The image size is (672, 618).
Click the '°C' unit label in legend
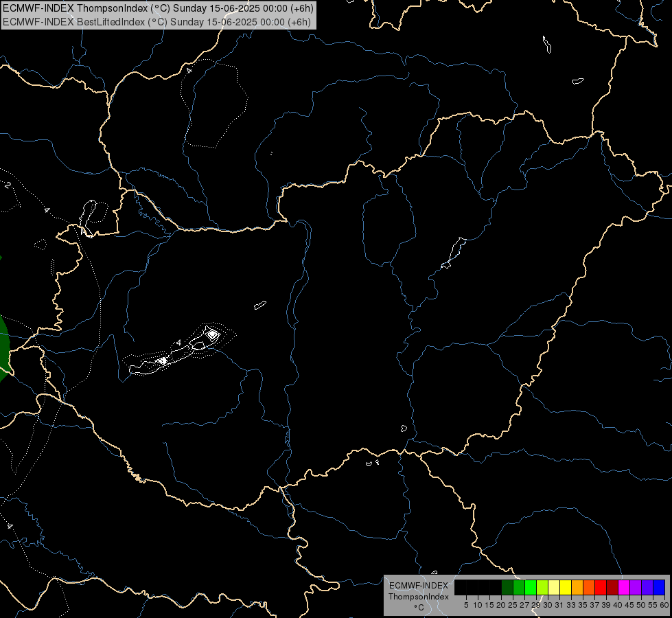click(419, 608)
